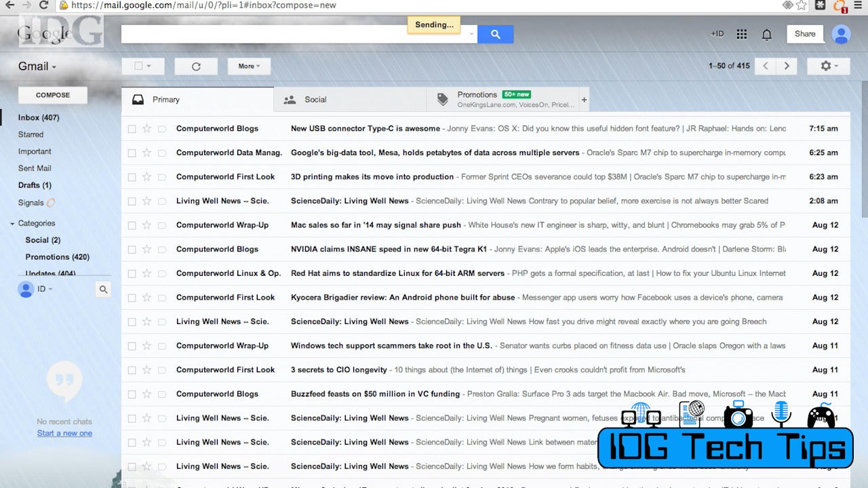Star the NVIDIA claims INSANE speed email
Screen dimensions: 868x488
[x=146, y=249]
